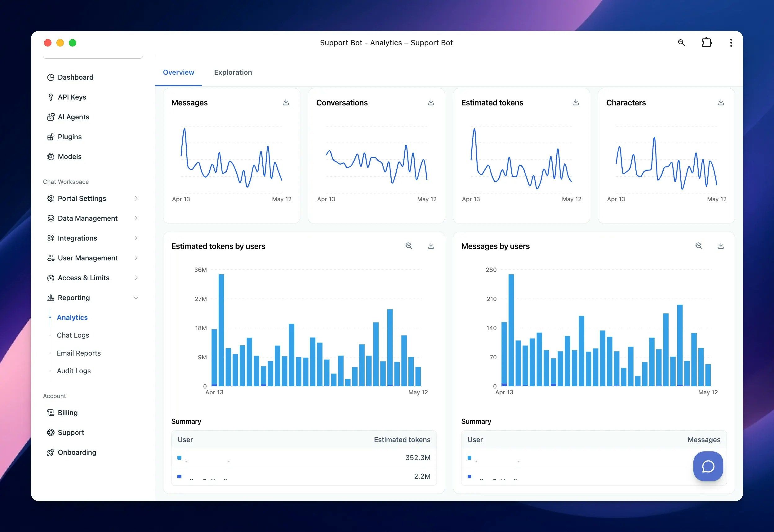
Task: Open the extensions puzzle icon
Action: pos(706,43)
